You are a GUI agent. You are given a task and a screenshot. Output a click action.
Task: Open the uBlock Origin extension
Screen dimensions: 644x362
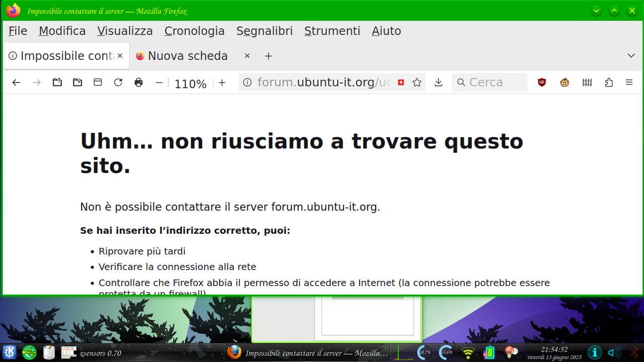[542, 82]
